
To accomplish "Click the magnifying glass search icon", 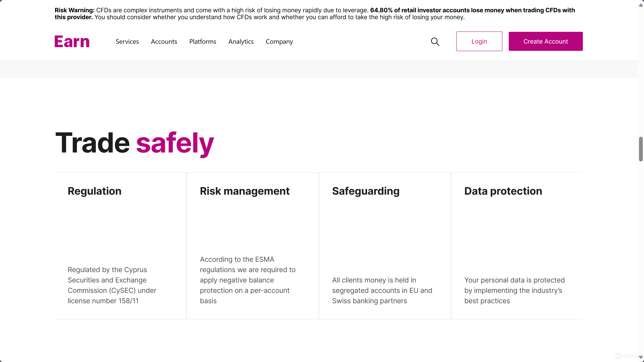I will [435, 41].
